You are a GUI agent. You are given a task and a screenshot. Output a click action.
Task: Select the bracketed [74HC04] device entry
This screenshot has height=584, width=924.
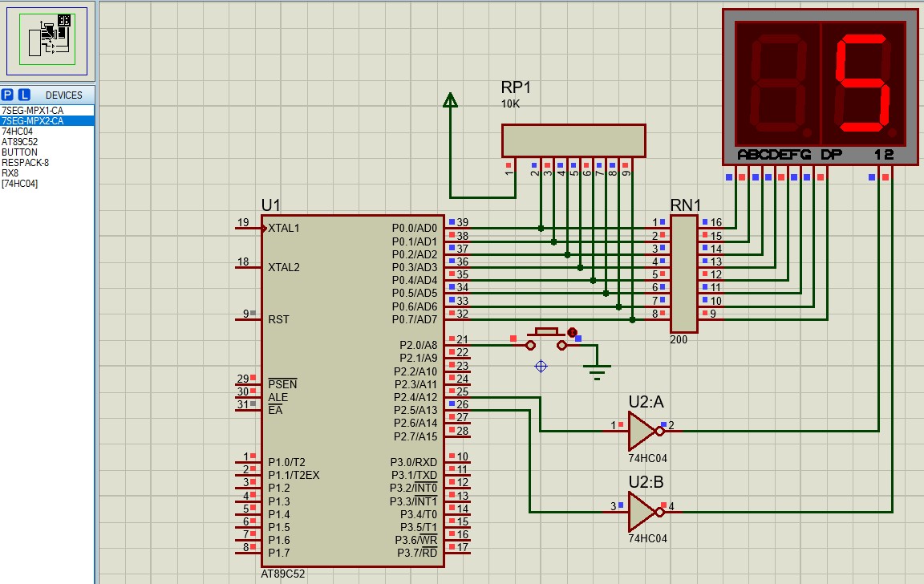pyautogui.click(x=20, y=184)
